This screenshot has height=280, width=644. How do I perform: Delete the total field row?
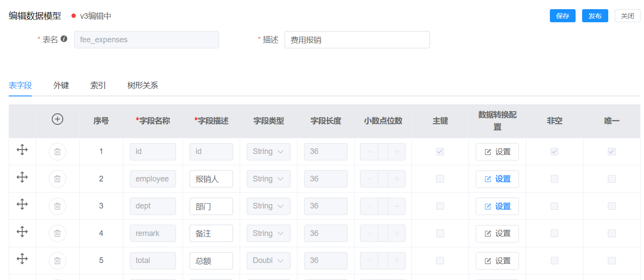[58, 261]
